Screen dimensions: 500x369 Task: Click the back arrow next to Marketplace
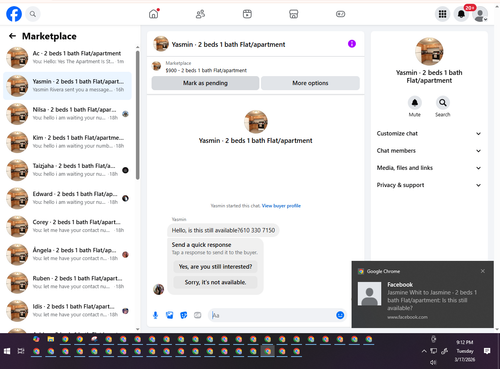[12, 36]
